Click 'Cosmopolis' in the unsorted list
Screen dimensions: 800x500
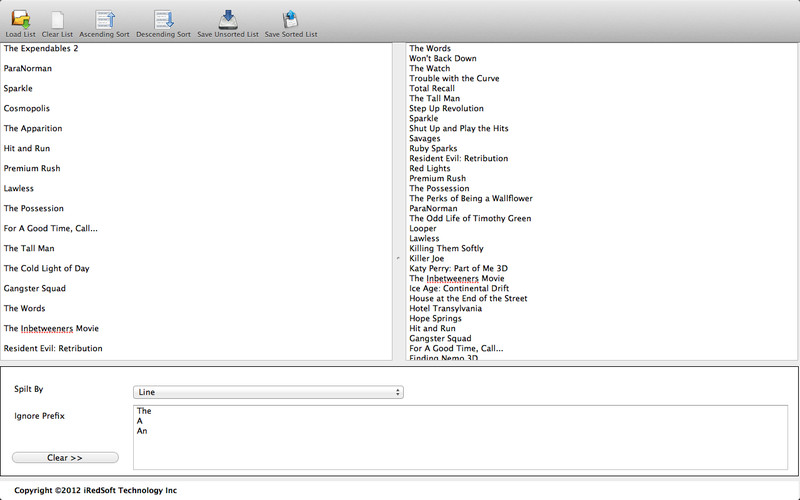point(27,108)
